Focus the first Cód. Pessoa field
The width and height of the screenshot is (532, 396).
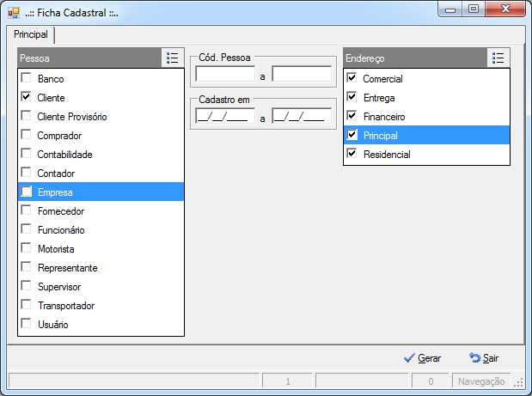[225, 74]
